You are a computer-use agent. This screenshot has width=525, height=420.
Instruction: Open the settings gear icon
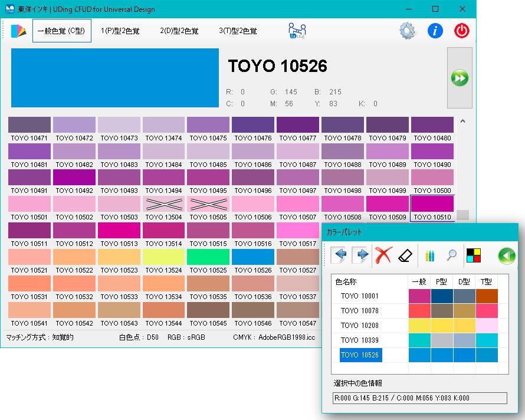408,31
